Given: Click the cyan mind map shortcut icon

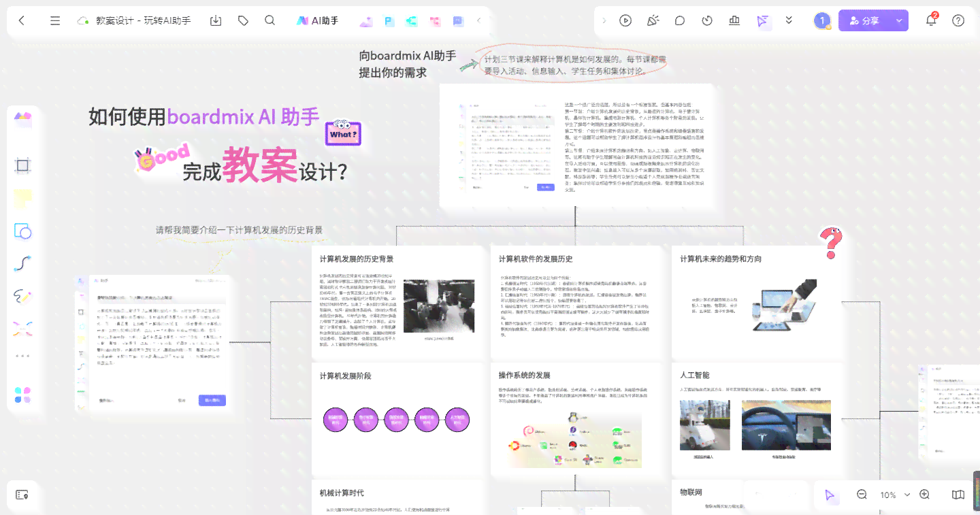Looking at the screenshot, I should tap(411, 21).
